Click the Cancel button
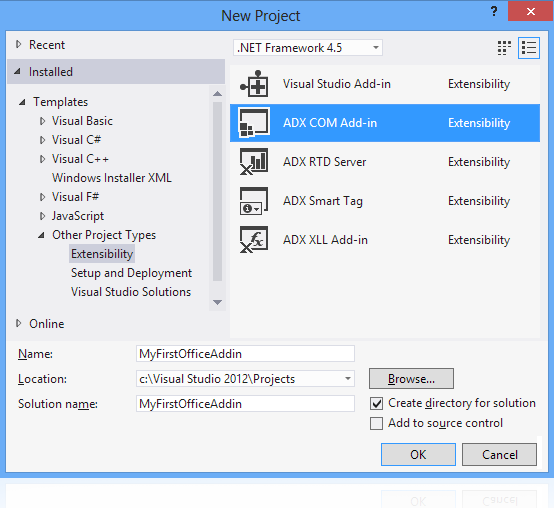Screen dimensions: 554x508 point(500,455)
